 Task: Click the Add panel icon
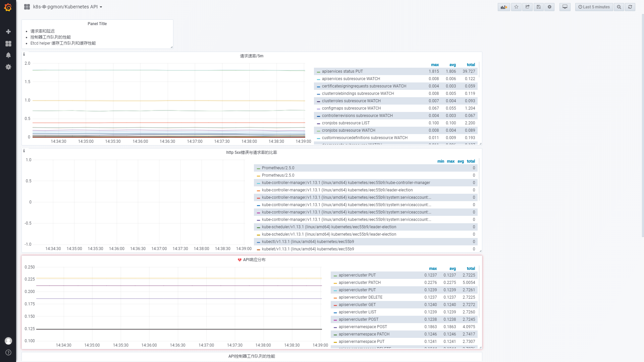coord(503,7)
